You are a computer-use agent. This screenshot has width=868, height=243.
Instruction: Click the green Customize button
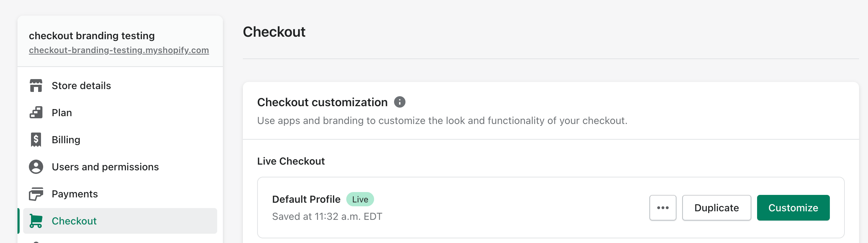[x=793, y=208]
